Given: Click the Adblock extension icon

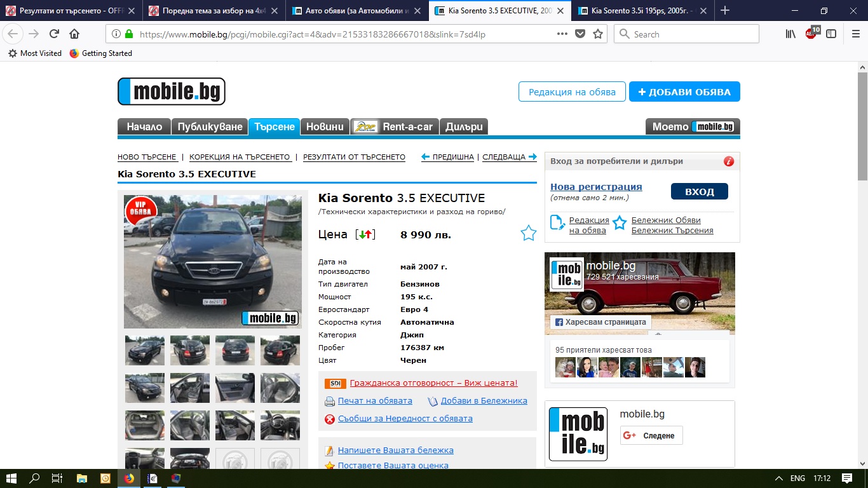Looking at the screenshot, I should coord(811,34).
